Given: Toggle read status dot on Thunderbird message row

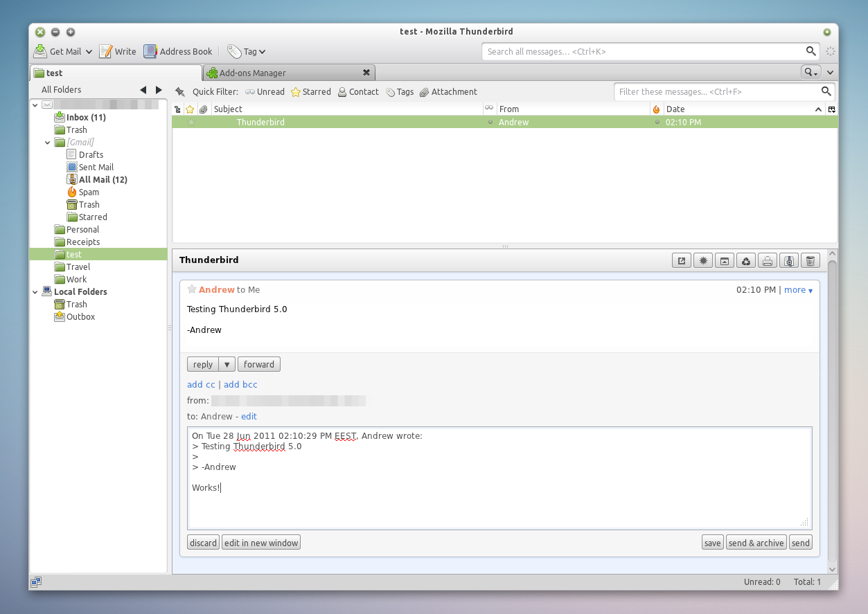Looking at the screenshot, I should [x=490, y=123].
